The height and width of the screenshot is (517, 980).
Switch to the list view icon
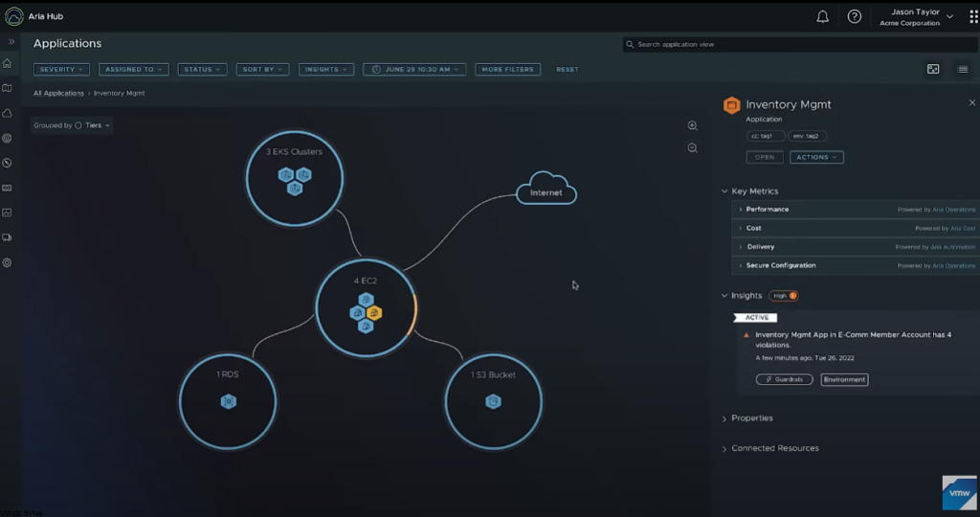pos(963,69)
